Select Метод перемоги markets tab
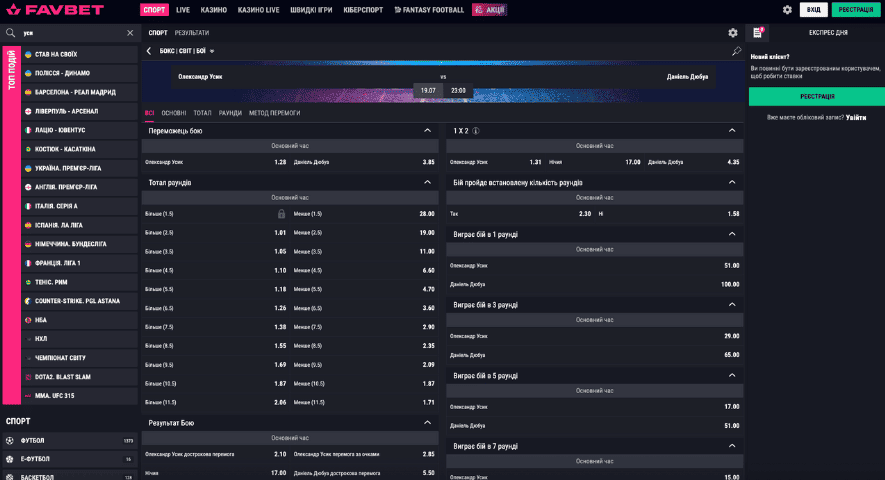885x480 pixels. (274, 113)
